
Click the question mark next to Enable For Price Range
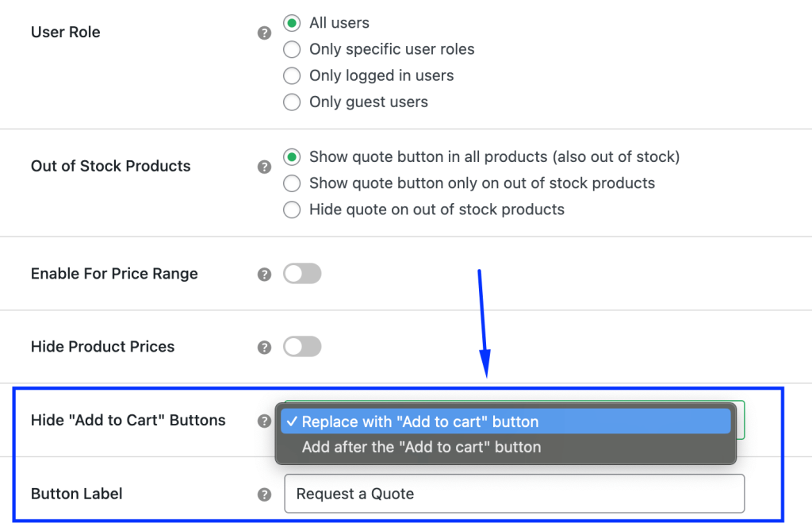point(264,273)
